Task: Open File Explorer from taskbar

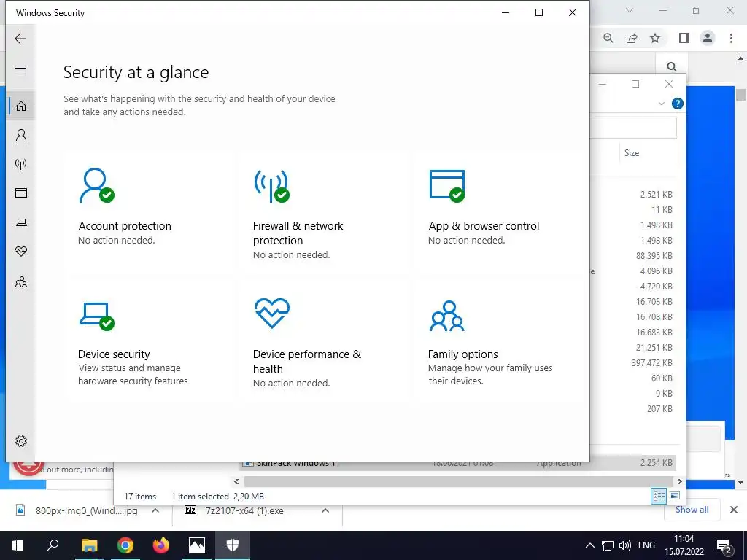Action: click(x=89, y=545)
